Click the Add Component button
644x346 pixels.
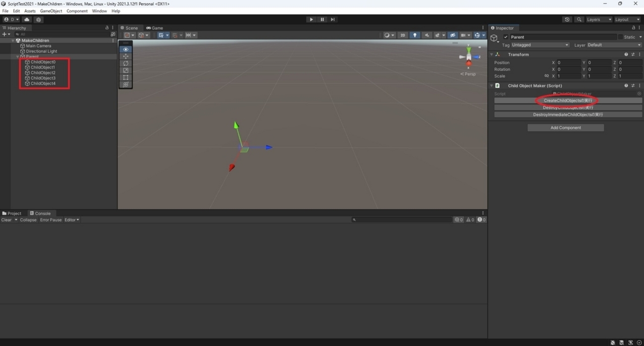coord(565,127)
